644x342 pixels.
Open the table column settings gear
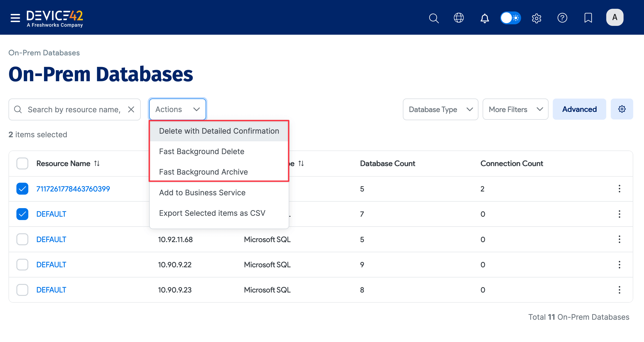click(622, 109)
